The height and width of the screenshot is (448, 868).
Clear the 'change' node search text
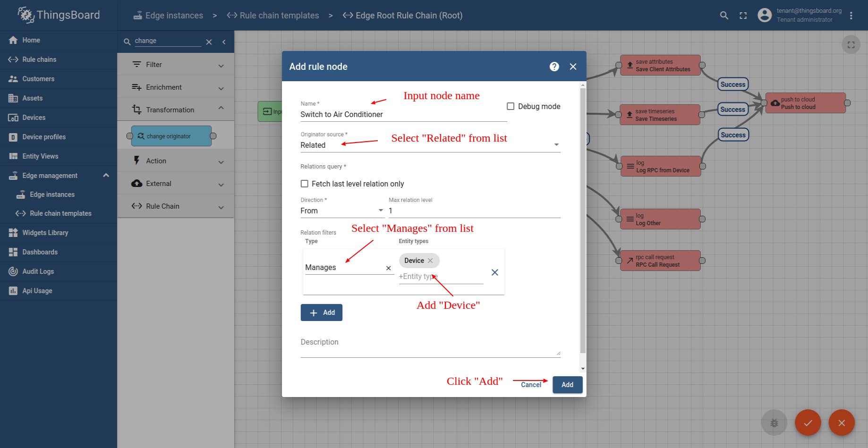click(209, 42)
